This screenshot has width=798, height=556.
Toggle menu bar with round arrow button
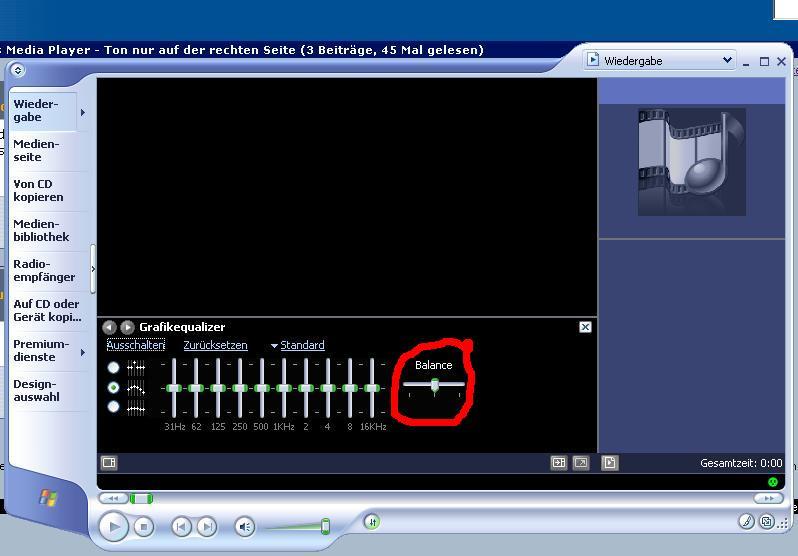tap(18, 70)
